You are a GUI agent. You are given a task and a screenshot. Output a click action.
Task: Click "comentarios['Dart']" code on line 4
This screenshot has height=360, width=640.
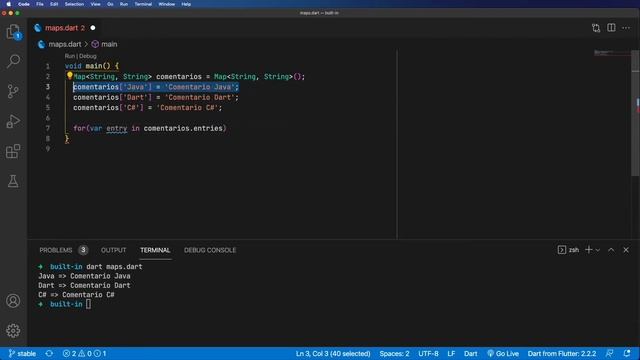[x=113, y=97]
